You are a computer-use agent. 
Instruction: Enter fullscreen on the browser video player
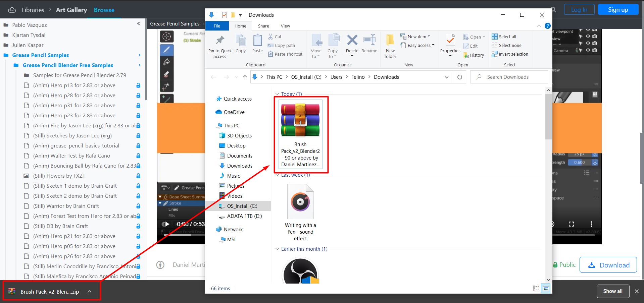[571, 224]
